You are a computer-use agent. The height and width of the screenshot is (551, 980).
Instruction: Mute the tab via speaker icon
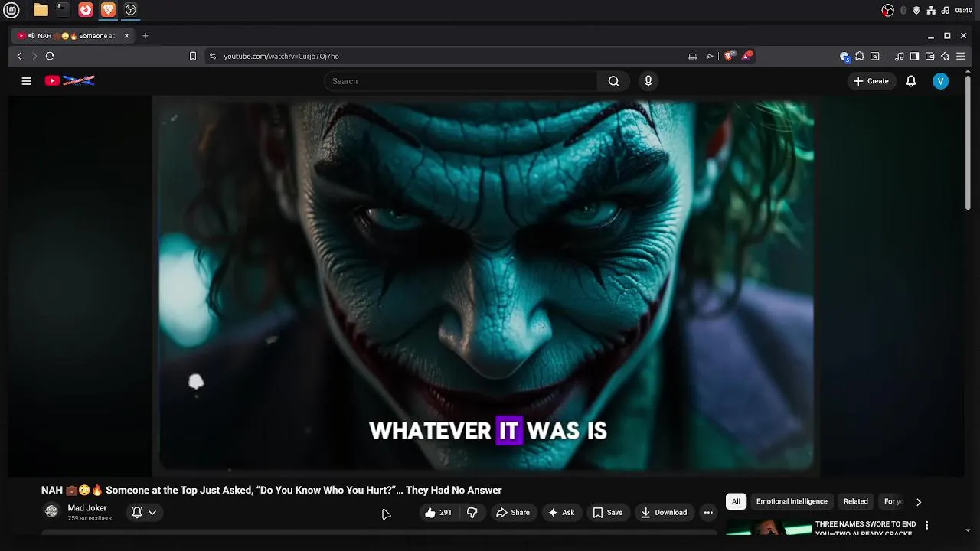coord(32,36)
